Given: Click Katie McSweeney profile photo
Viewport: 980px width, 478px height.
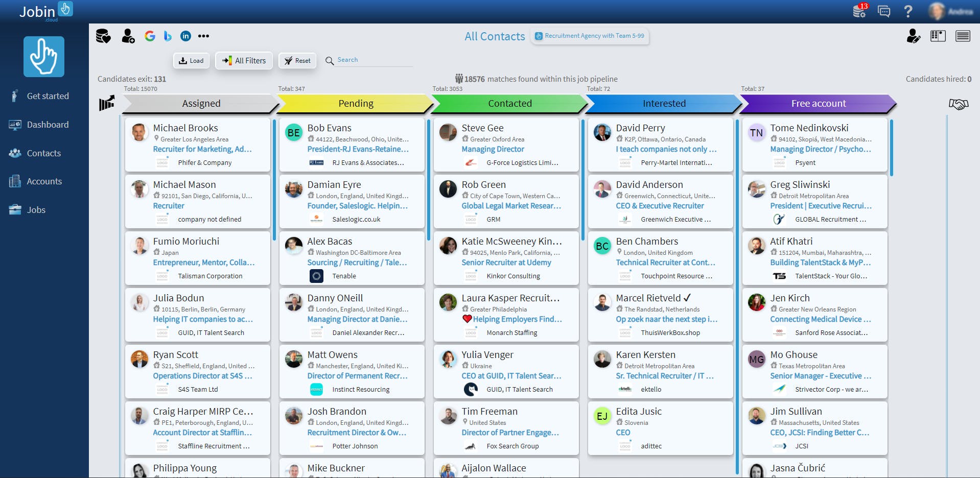Looking at the screenshot, I should click(x=448, y=246).
